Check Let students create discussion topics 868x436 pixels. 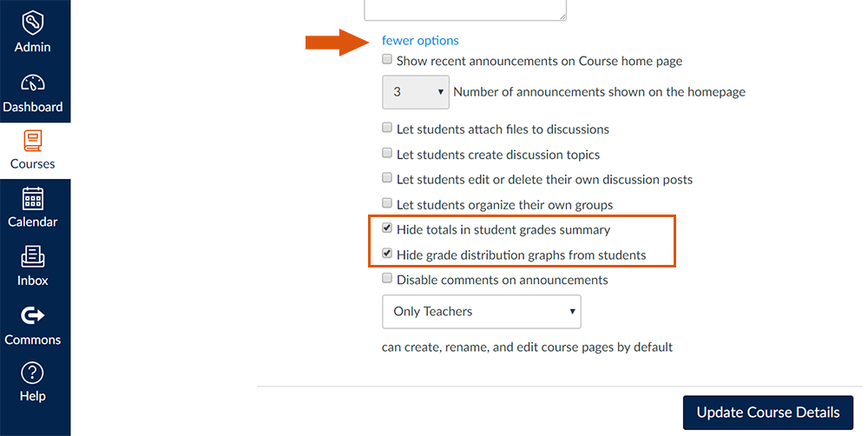pyautogui.click(x=387, y=153)
